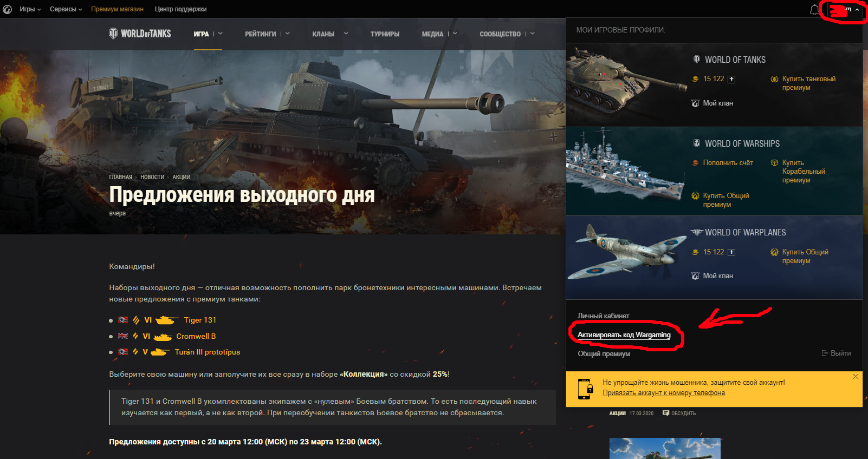The height and width of the screenshot is (459, 868).
Task: Collapse the account menu via username chevron
Action: (x=857, y=10)
